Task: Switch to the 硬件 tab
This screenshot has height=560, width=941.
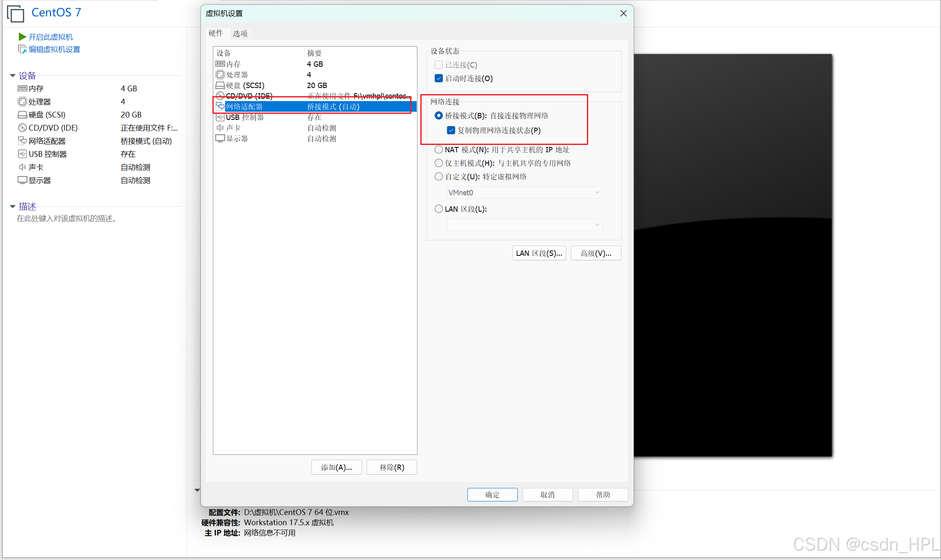Action: (x=216, y=33)
